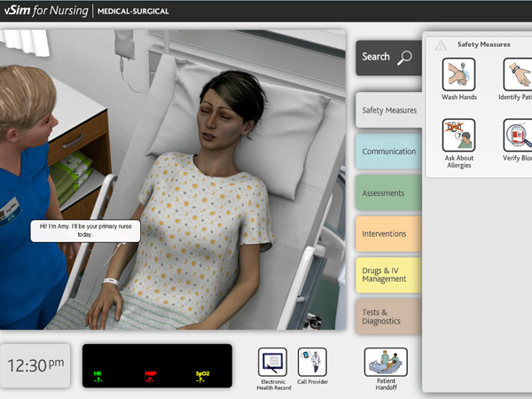Open the Communication tab
Screen dimensions: 532x399
click(388, 152)
